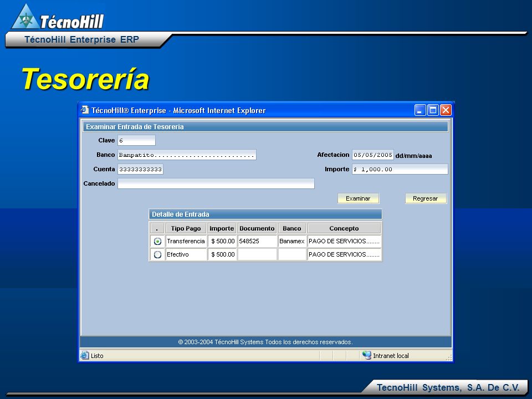Click the $ 500.00 amount in Efectivo row

point(223,254)
